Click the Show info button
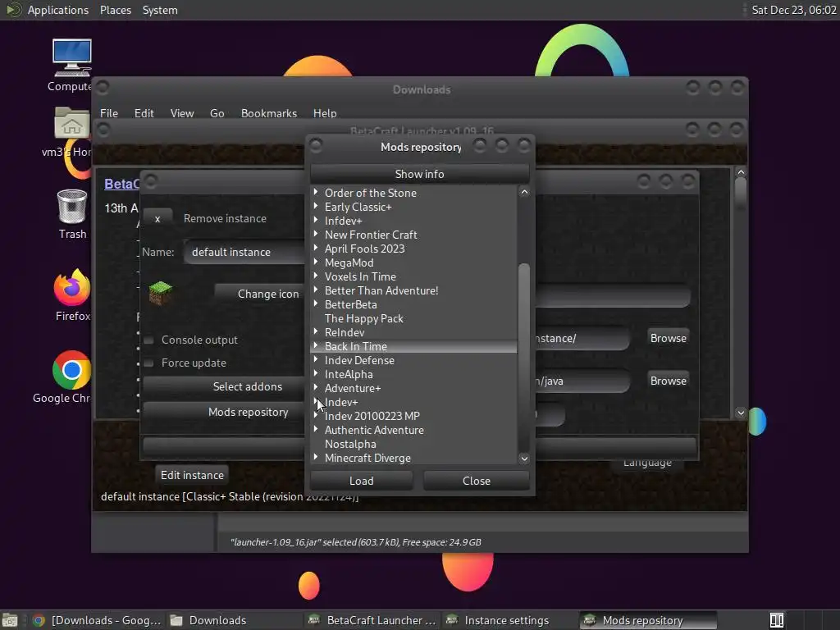The image size is (840, 630). [x=419, y=174]
